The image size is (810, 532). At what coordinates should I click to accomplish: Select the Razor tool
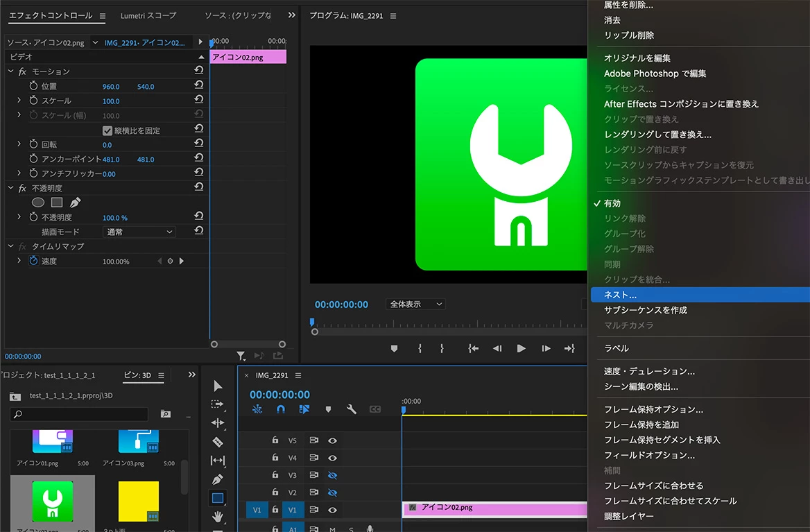click(x=218, y=442)
